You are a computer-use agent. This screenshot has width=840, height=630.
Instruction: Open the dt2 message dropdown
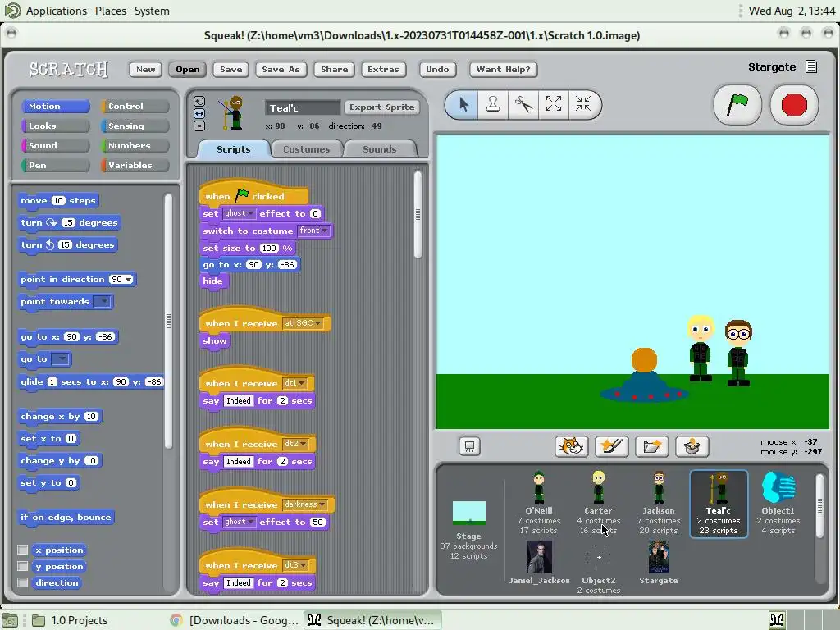point(296,444)
